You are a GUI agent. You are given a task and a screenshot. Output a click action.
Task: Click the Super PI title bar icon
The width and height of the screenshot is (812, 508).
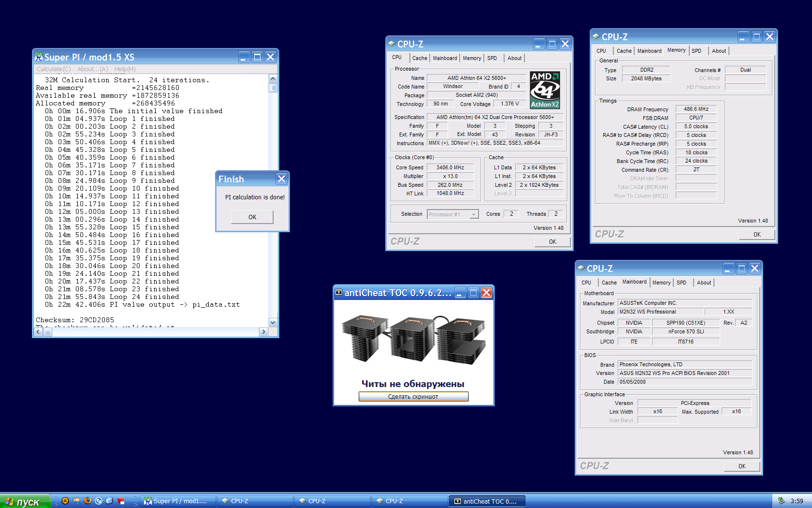(39, 57)
